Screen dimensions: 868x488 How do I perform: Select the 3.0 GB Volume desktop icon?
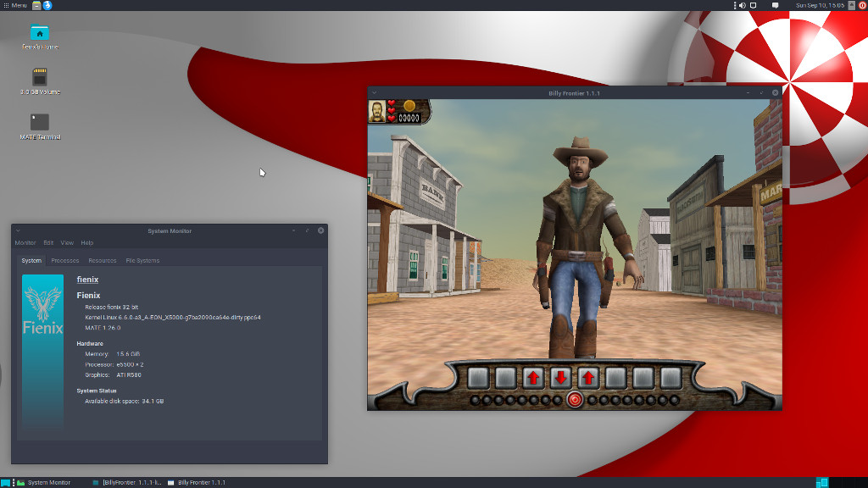coord(40,81)
